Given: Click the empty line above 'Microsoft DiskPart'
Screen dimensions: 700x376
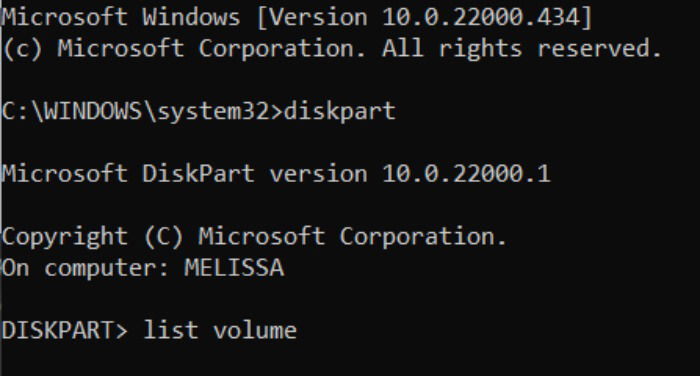Looking at the screenshot, I should [350, 142].
